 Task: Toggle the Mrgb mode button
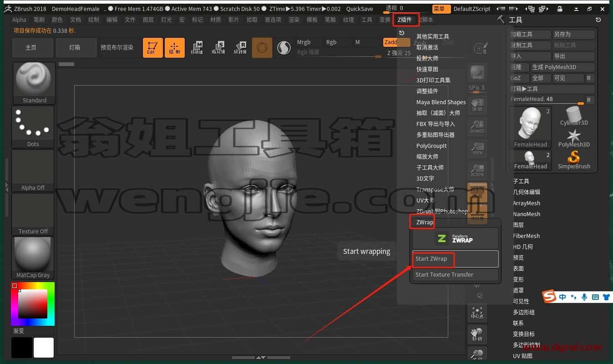tap(309, 42)
